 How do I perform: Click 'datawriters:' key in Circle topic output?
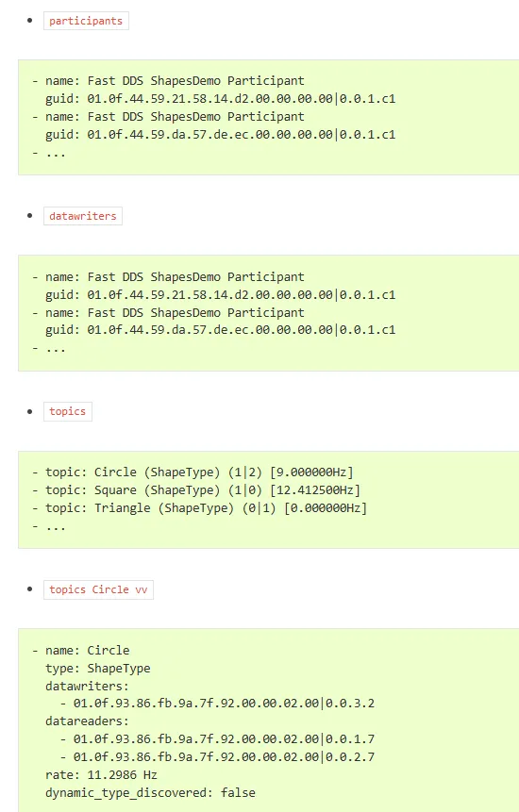[x=87, y=687]
